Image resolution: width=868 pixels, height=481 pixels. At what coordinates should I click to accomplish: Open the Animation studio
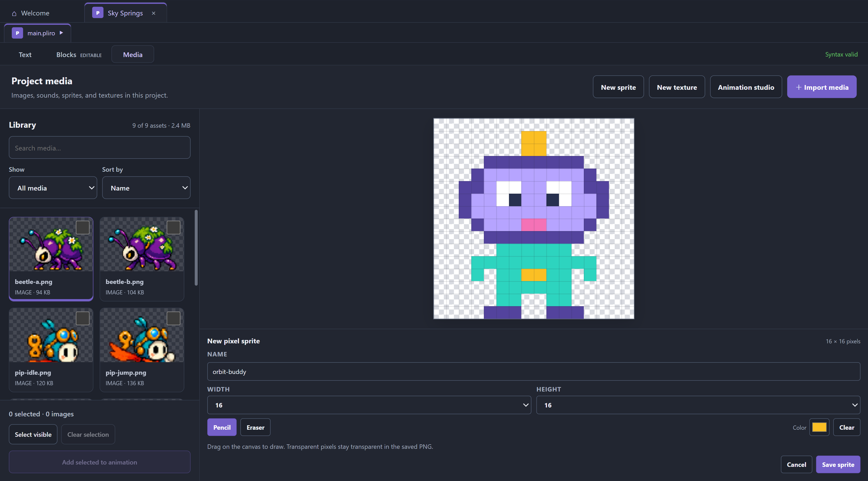coord(746,87)
